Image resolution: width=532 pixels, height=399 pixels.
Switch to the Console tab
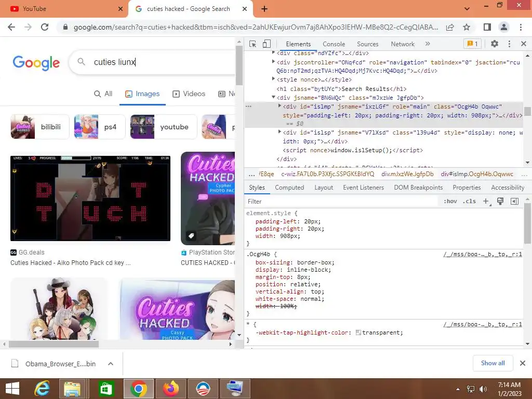click(334, 44)
